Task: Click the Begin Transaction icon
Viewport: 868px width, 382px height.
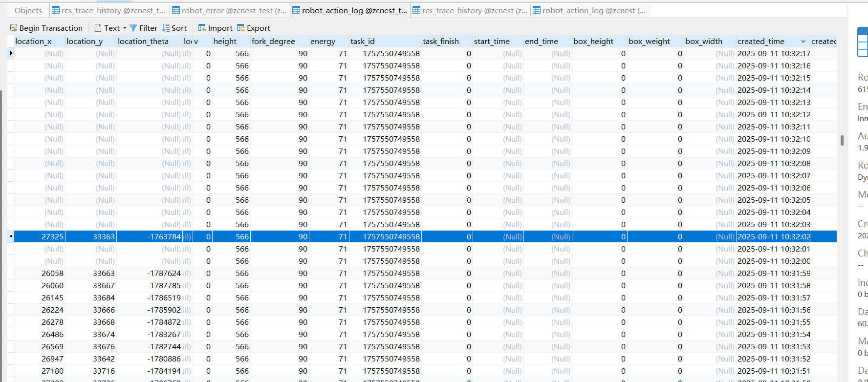Action: pyautogui.click(x=14, y=28)
